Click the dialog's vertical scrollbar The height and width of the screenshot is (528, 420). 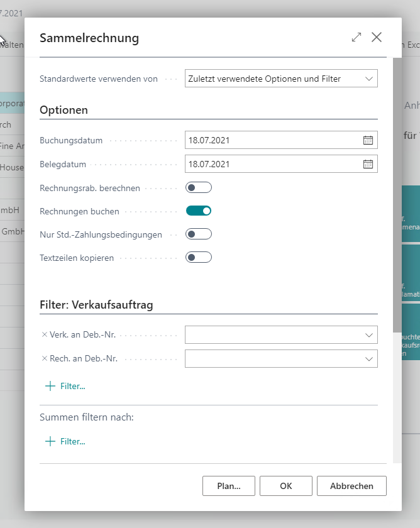coord(397,195)
